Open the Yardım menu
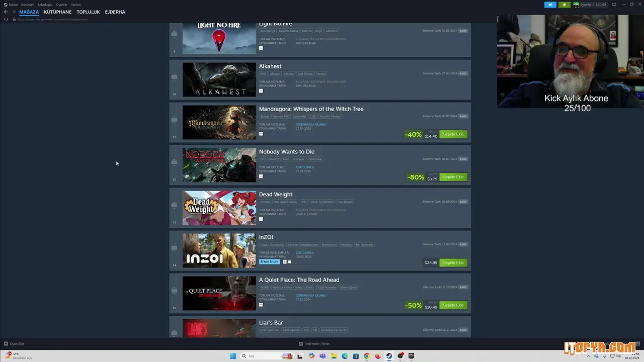This screenshot has width=644, height=362. point(75,5)
